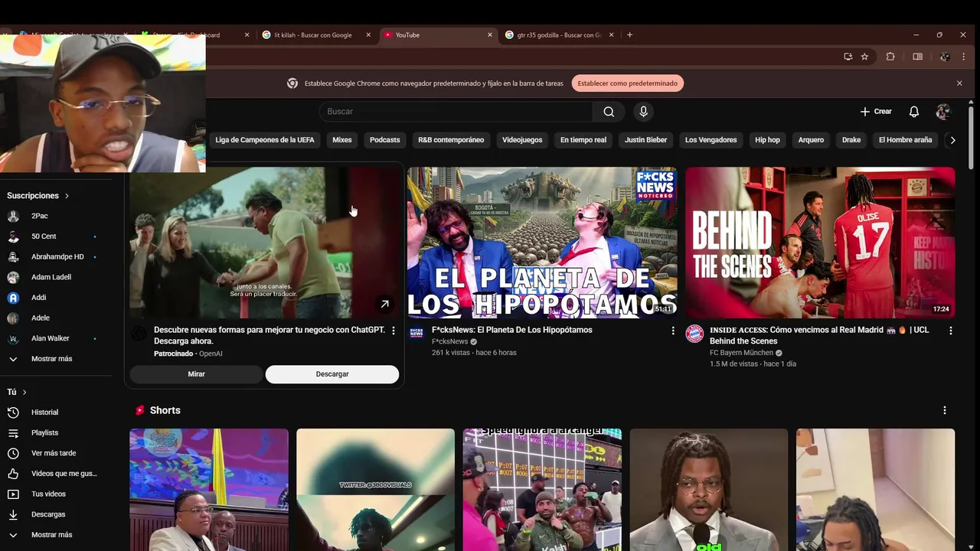Select Liga de Campeones de la UEFA chip
Image resolution: width=980 pixels, height=551 pixels.
click(x=265, y=140)
